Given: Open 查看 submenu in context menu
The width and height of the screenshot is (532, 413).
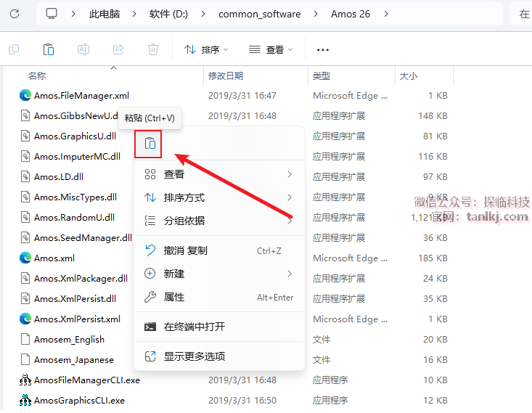Looking at the screenshot, I should 219,174.
